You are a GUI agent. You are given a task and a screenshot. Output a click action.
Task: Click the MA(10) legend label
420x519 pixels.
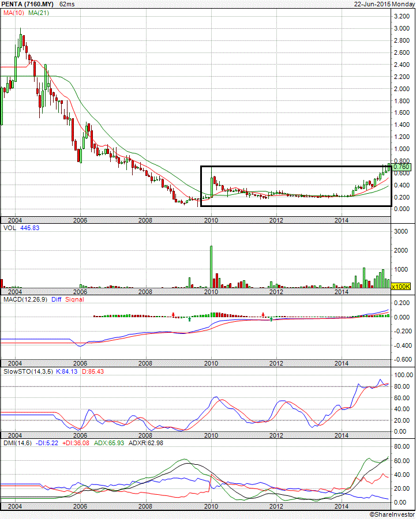pos(14,13)
